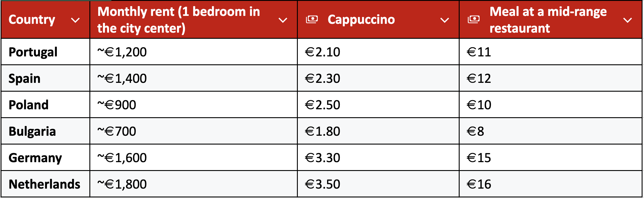Screen dimensions: 644x198
Task: Select the Spain country cell
Action: click(45, 78)
